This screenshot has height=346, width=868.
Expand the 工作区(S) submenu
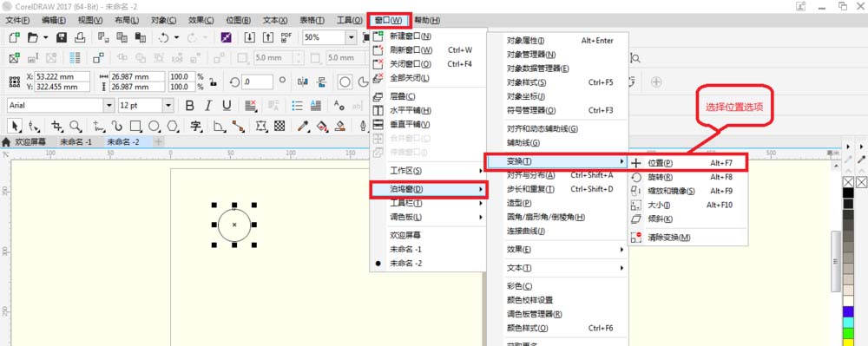coord(429,171)
